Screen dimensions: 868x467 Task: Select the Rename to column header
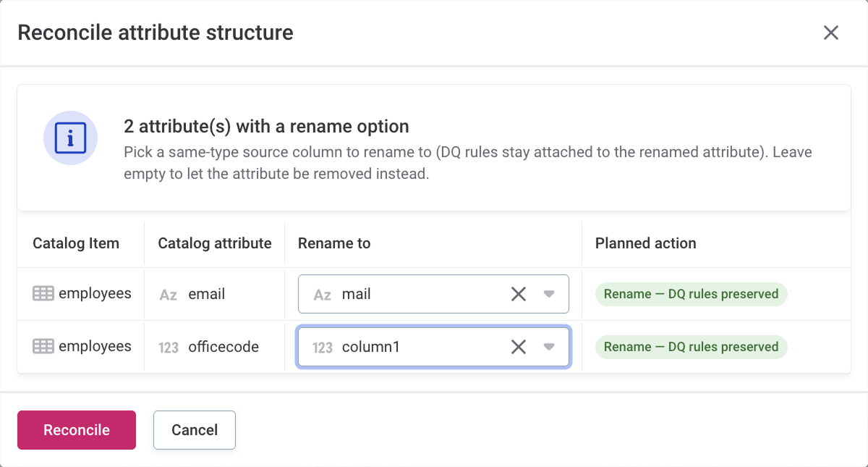coord(334,243)
